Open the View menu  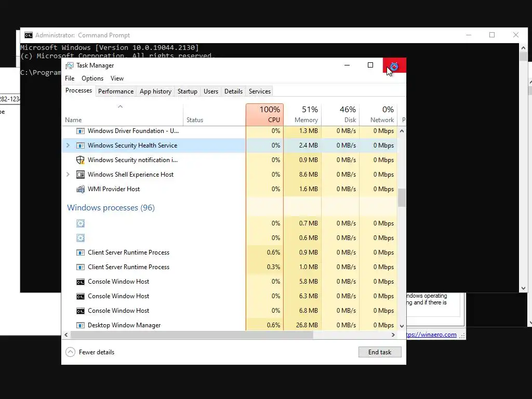[x=117, y=78]
